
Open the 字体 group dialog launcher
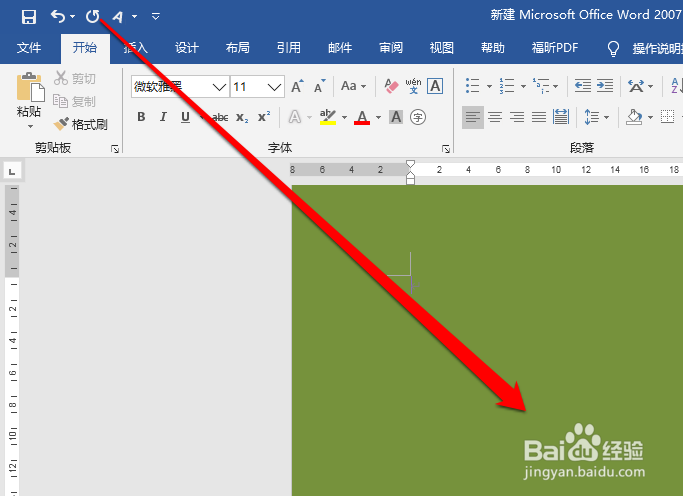(x=446, y=149)
